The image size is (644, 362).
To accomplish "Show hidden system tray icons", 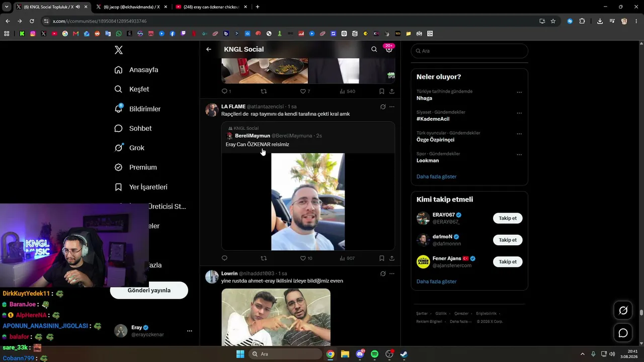I will [583, 354].
